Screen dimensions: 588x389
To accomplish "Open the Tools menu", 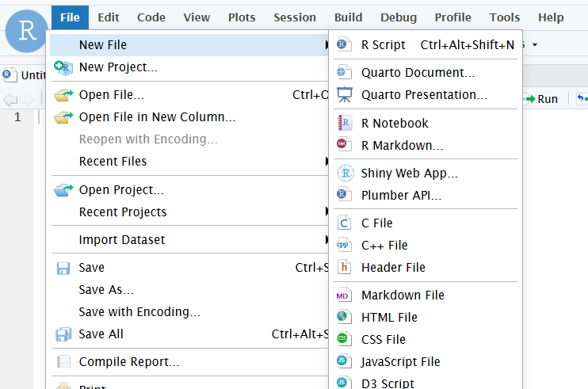I will click(x=505, y=17).
